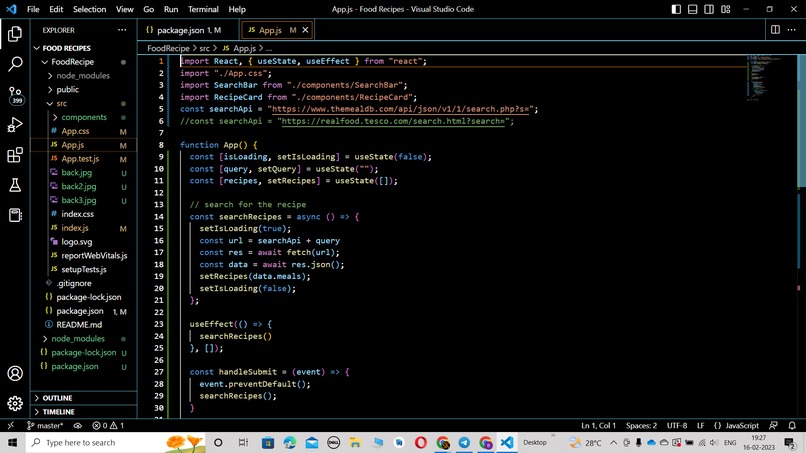
Task: Open Customize Layout icon in title bar
Action: [725, 9]
